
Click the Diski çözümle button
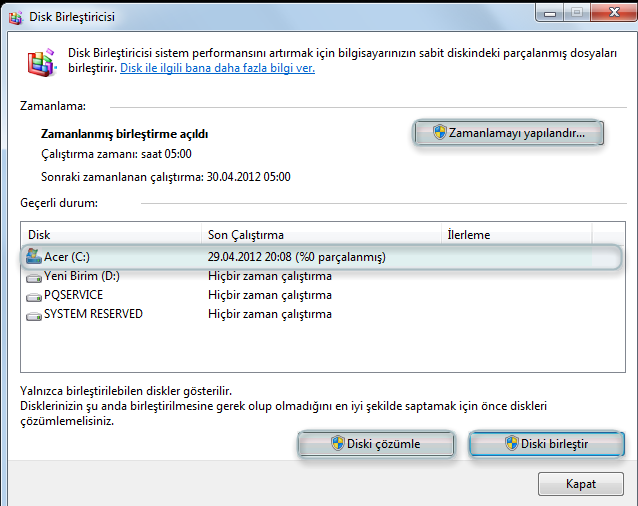376,444
